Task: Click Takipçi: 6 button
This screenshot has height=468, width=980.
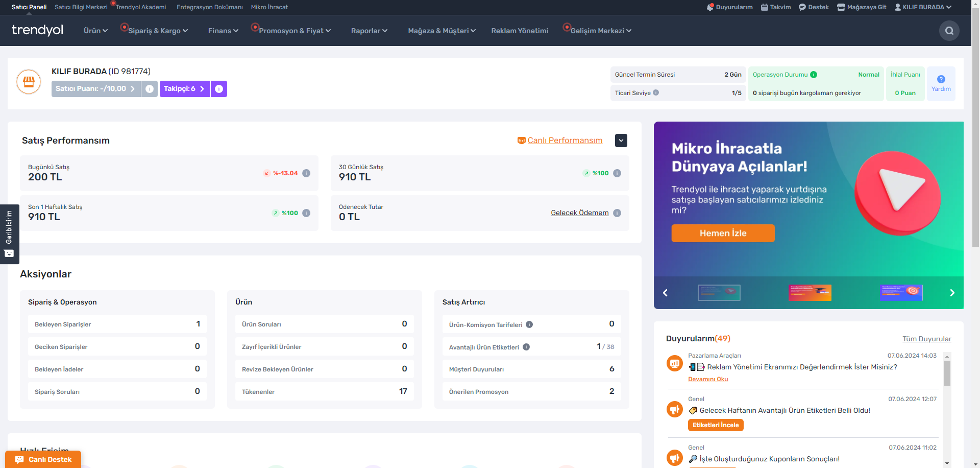Action: pos(185,89)
